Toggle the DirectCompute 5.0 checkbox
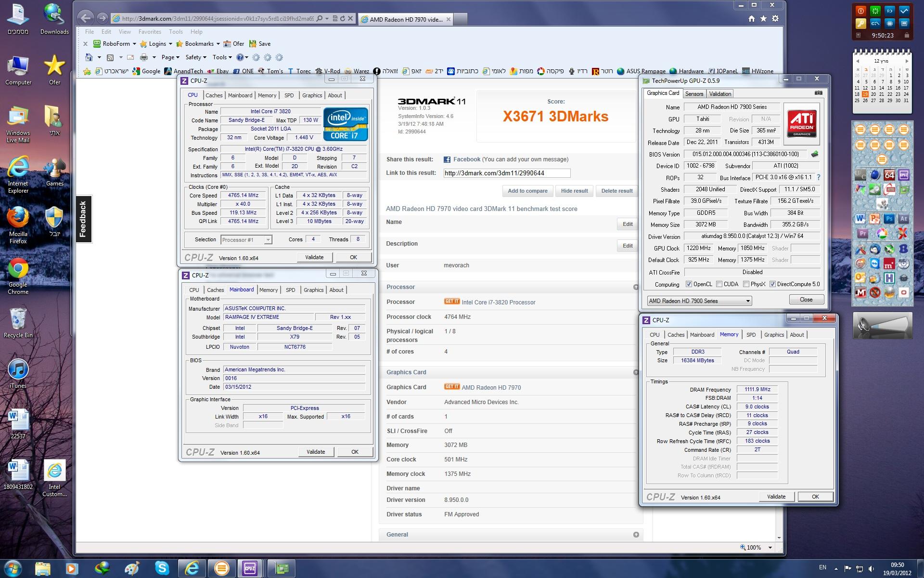This screenshot has width=924, height=578. (772, 284)
